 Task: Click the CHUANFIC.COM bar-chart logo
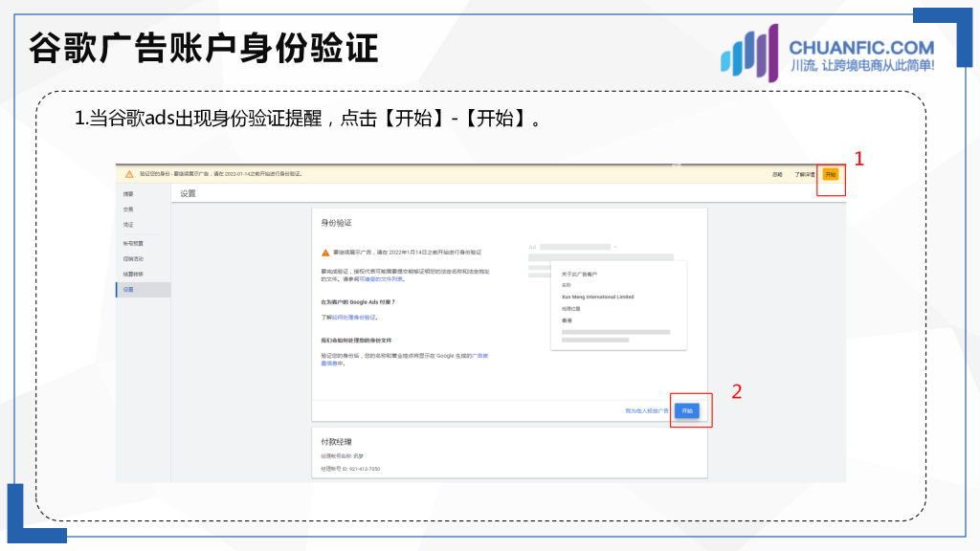tap(749, 53)
